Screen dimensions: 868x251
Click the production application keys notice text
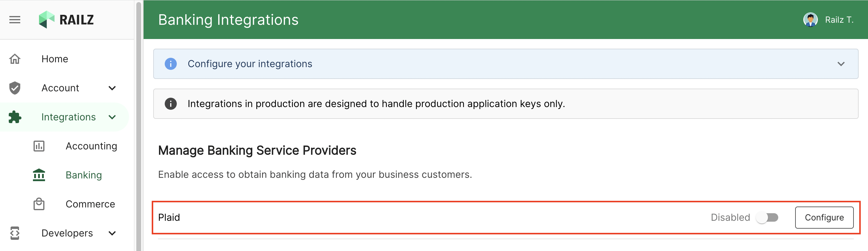point(376,103)
